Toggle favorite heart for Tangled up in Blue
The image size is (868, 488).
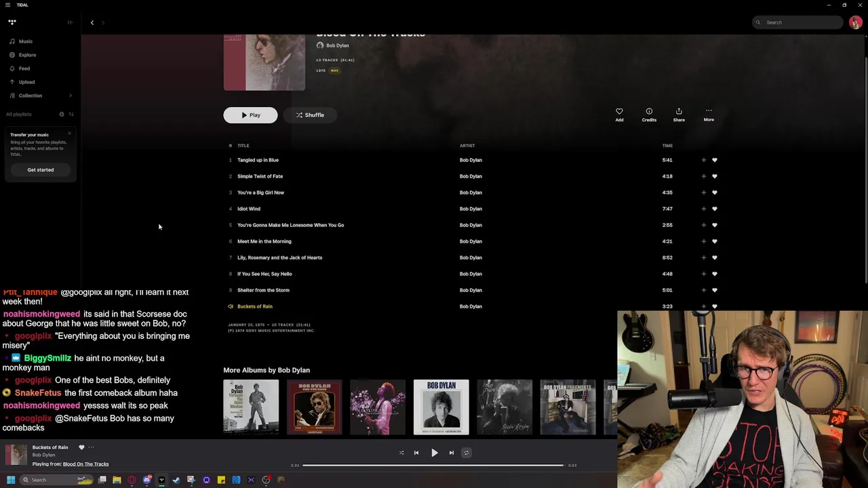pyautogui.click(x=715, y=160)
